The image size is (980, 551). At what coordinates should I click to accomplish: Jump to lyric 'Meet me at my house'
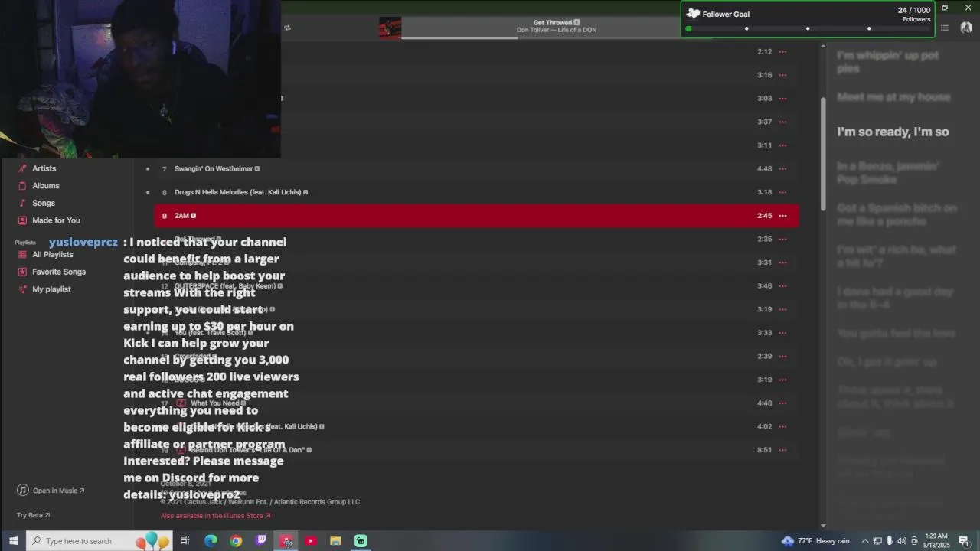pyautogui.click(x=893, y=97)
